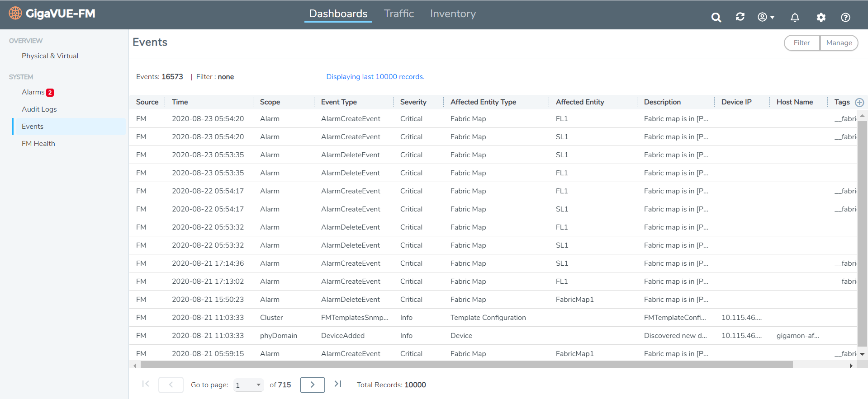
Task: Click the Template Configuration entity type cell
Action: (488, 318)
